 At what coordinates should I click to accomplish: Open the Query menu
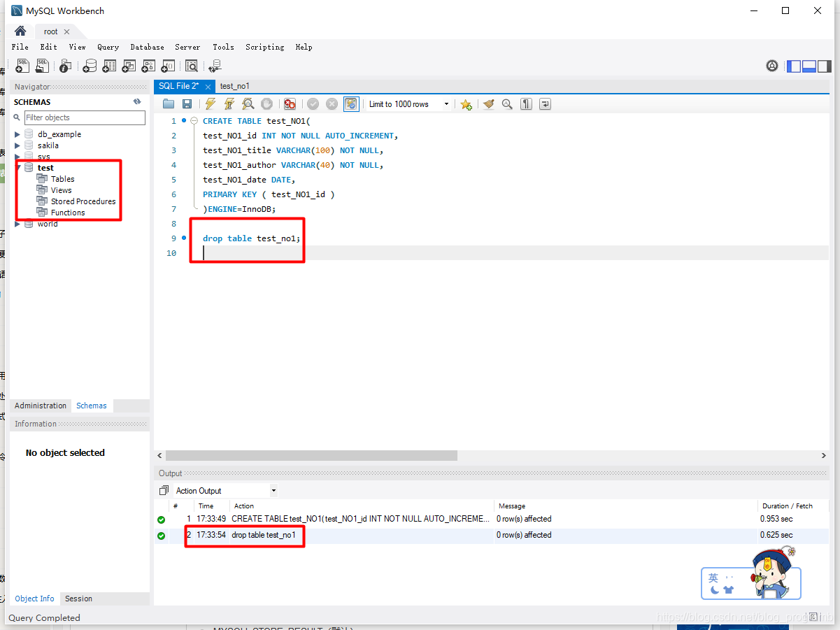(108, 47)
